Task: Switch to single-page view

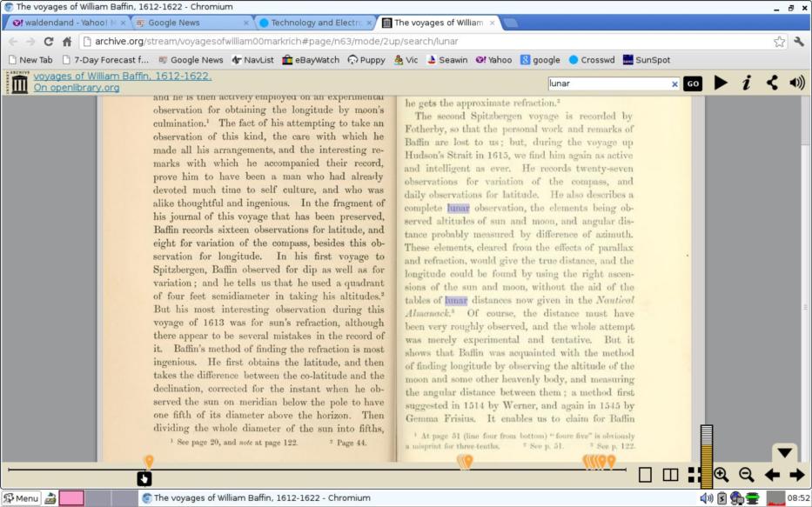Action: (x=645, y=475)
